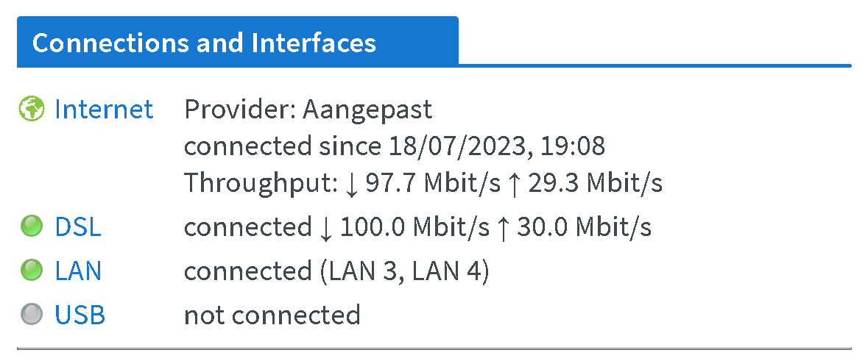868x361 pixels.
Task: Click the DSL download arrow before 100.0 Mbit/s
Action: (326, 228)
